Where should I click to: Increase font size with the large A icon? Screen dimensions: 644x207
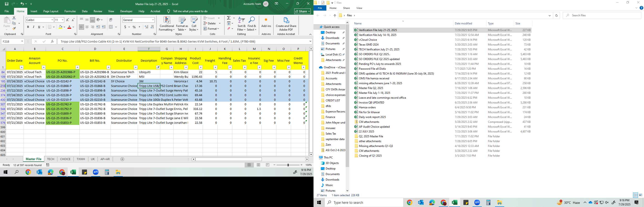click(67, 20)
